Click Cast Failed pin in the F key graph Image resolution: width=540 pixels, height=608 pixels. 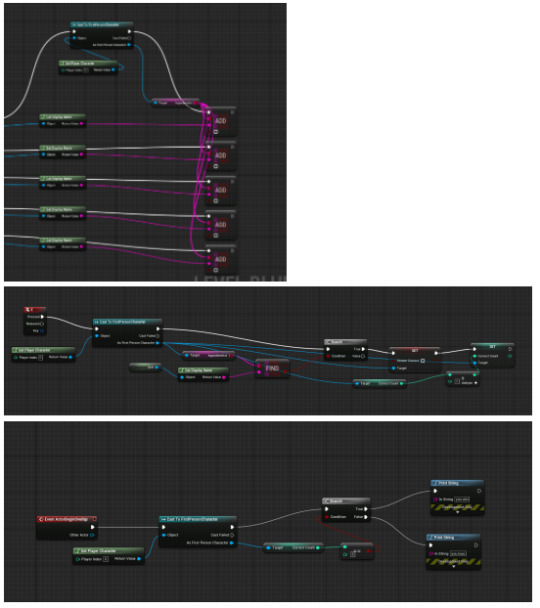coord(158,336)
